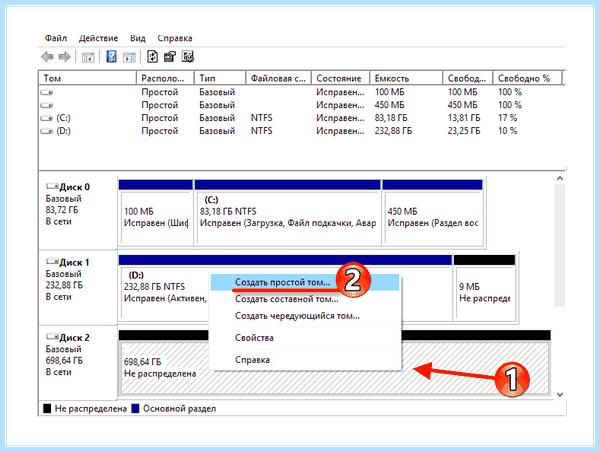Click the 13,81 ГБ free space cell
The image size is (600, 452).
tap(464, 118)
